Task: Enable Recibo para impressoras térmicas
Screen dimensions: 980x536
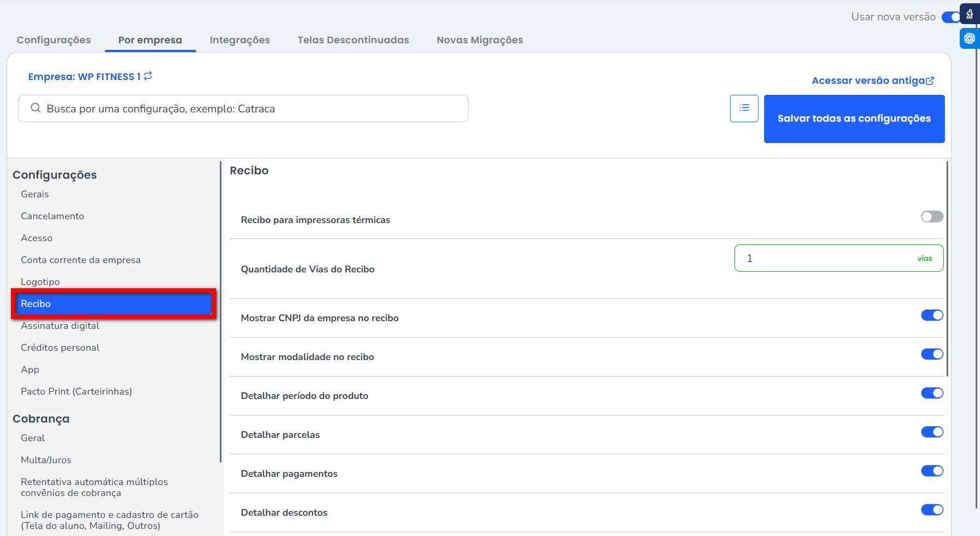Action: [932, 216]
